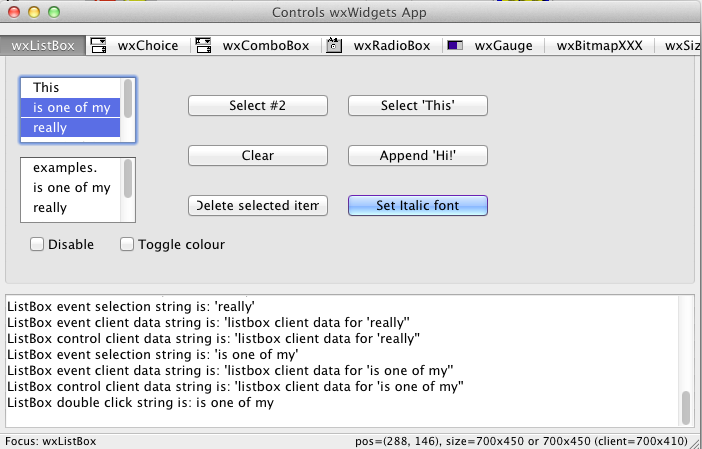
Task: Enable the Disable checkbox
Action: tap(37, 244)
